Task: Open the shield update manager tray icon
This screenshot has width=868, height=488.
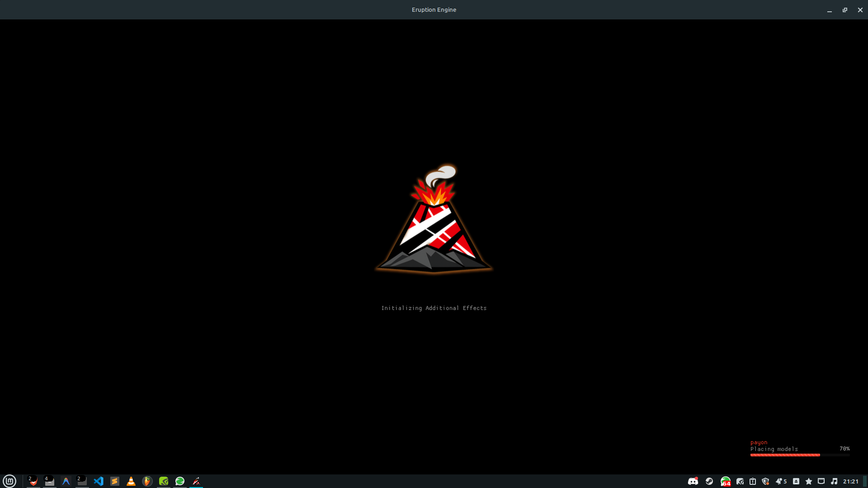Action: coord(765,481)
